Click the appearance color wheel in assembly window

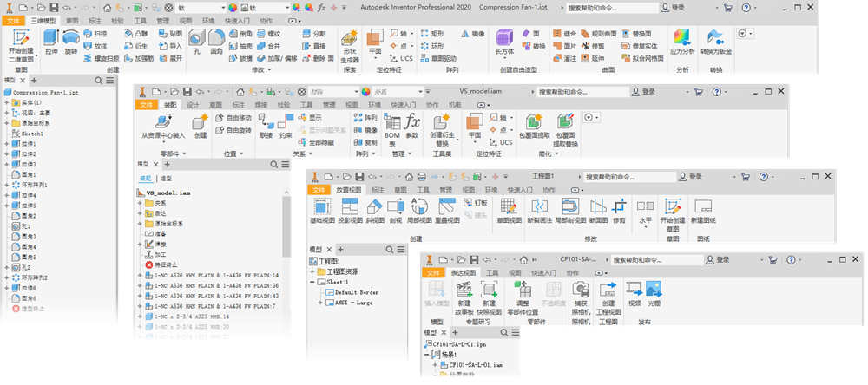click(365, 92)
